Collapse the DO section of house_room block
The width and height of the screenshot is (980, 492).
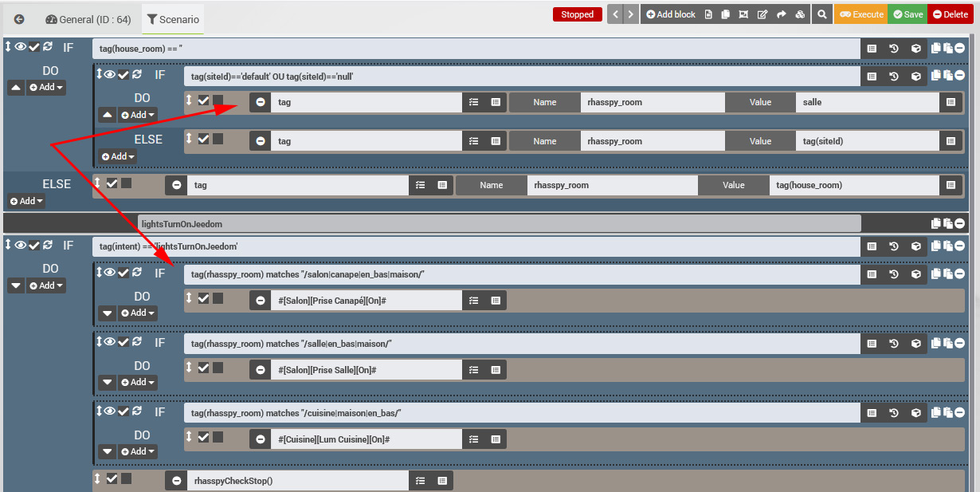16,87
